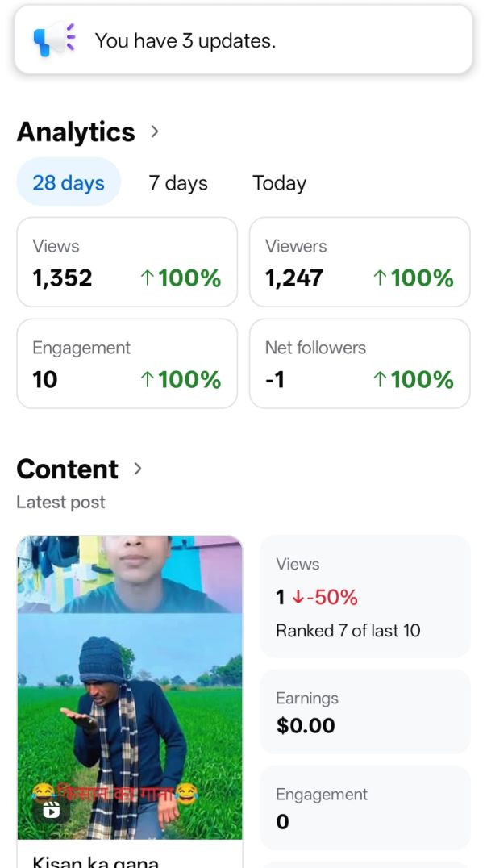Switch to the Today tab
This screenshot has width=487, height=868.
pos(279,183)
